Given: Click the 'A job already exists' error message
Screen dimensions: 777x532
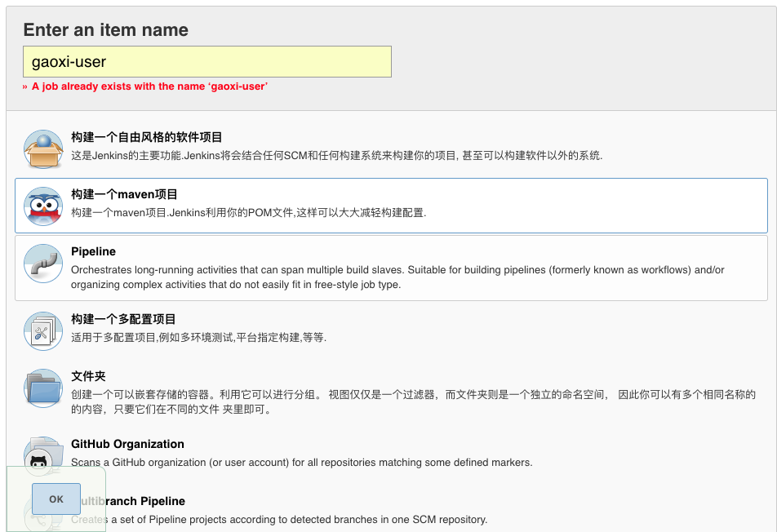Looking at the screenshot, I should [147, 86].
